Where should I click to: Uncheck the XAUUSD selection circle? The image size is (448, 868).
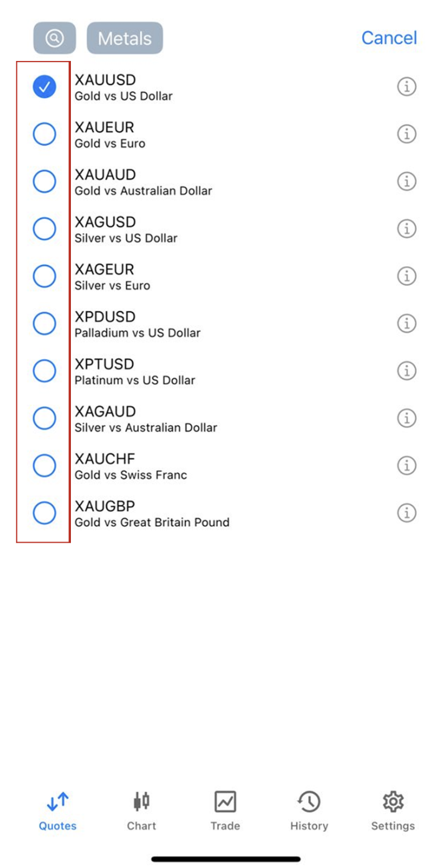(44, 87)
